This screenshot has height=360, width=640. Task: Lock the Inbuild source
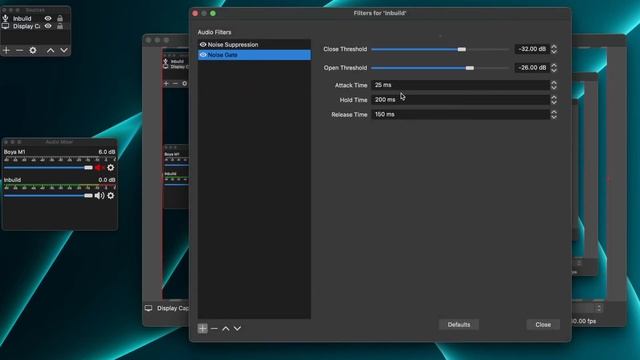point(60,18)
